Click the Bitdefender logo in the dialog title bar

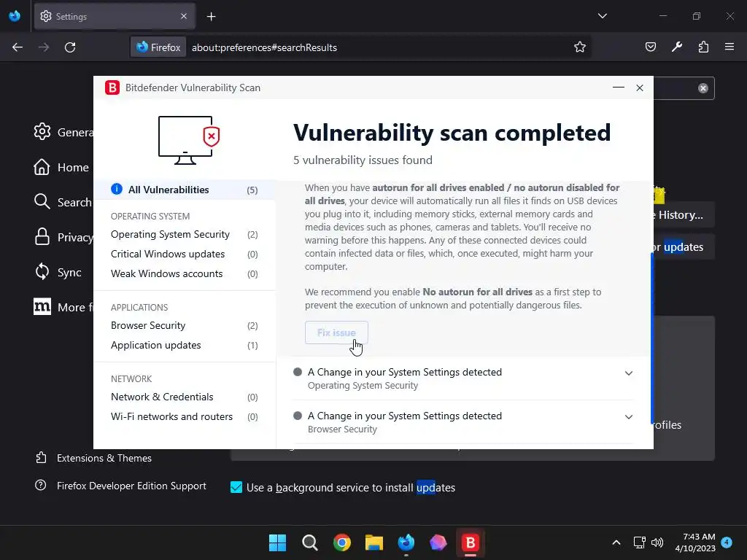112,87
